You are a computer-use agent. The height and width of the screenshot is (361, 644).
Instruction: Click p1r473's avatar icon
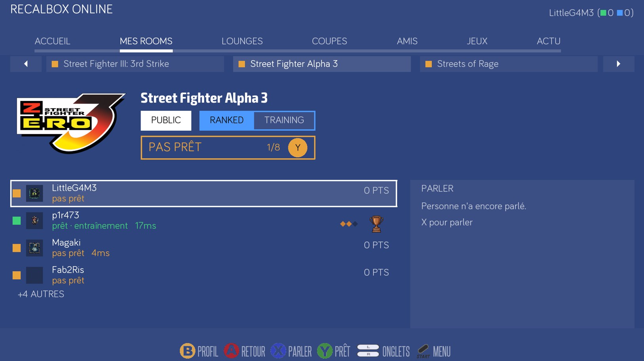[x=34, y=220]
